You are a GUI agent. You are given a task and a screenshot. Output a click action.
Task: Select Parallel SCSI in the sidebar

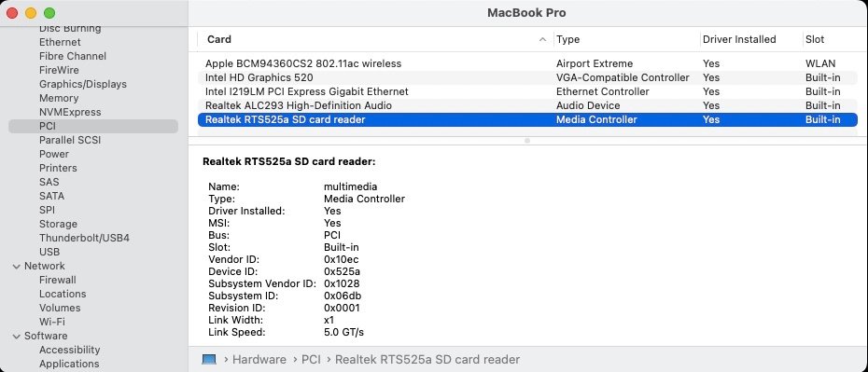pyautogui.click(x=70, y=140)
